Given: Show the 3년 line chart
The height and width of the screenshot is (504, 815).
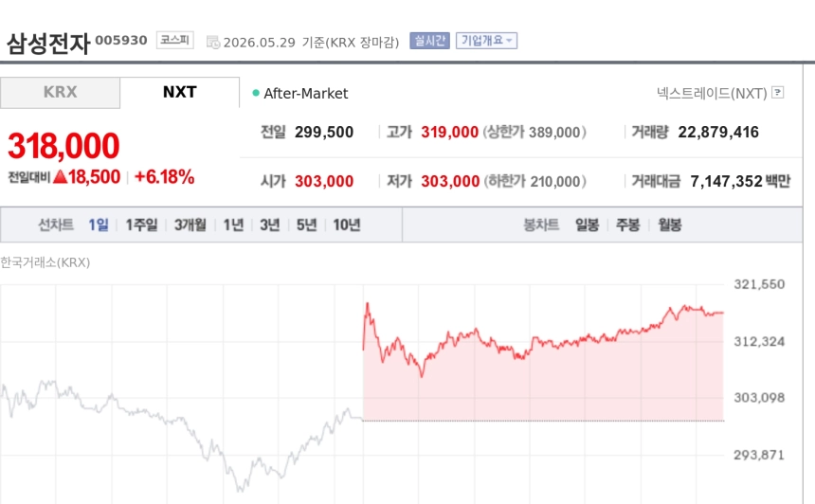Looking at the screenshot, I should pyautogui.click(x=270, y=225).
